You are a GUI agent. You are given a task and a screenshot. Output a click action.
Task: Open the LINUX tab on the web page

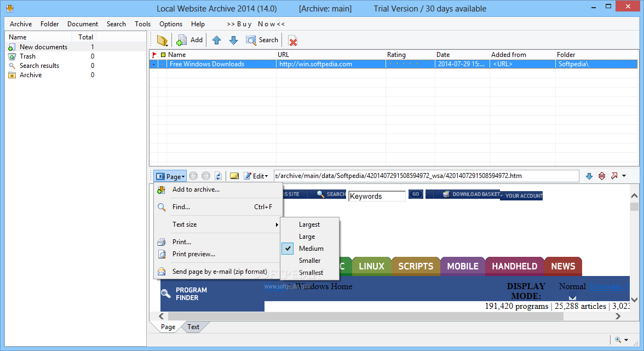tap(371, 267)
